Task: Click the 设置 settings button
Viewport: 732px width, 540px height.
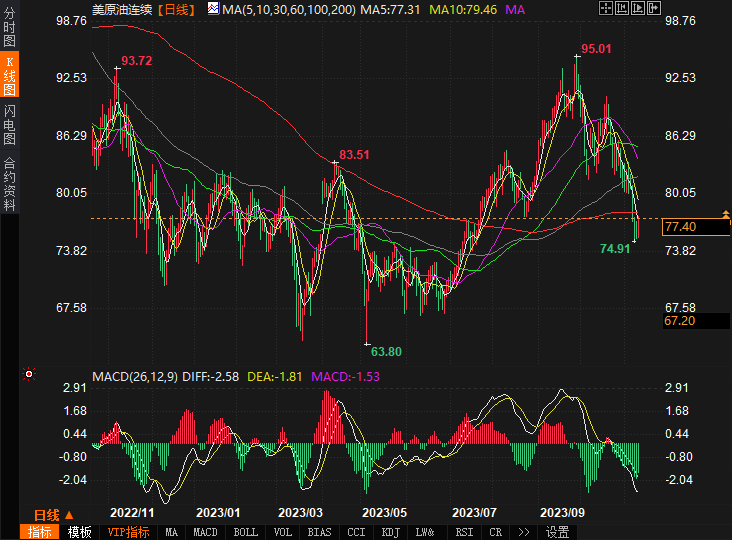Action: pyautogui.click(x=557, y=532)
